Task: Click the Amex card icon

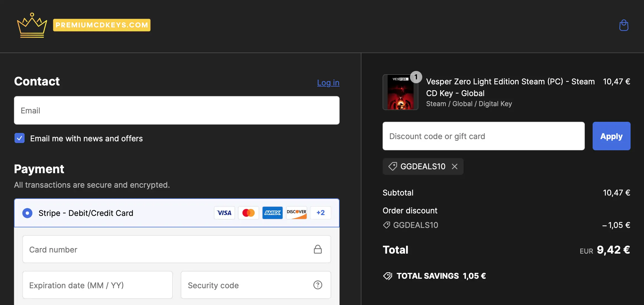Action: [272, 213]
